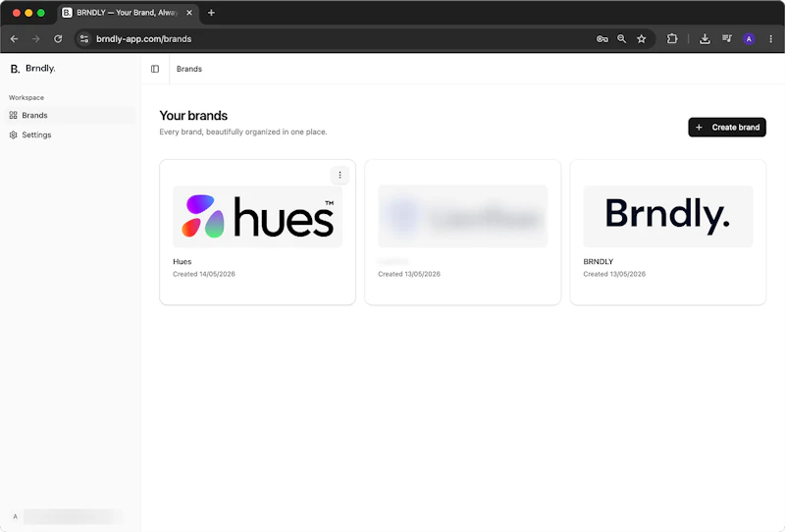Image resolution: width=785 pixels, height=532 pixels.
Task: Toggle the sidebar collapse icon
Action: pyautogui.click(x=155, y=69)
